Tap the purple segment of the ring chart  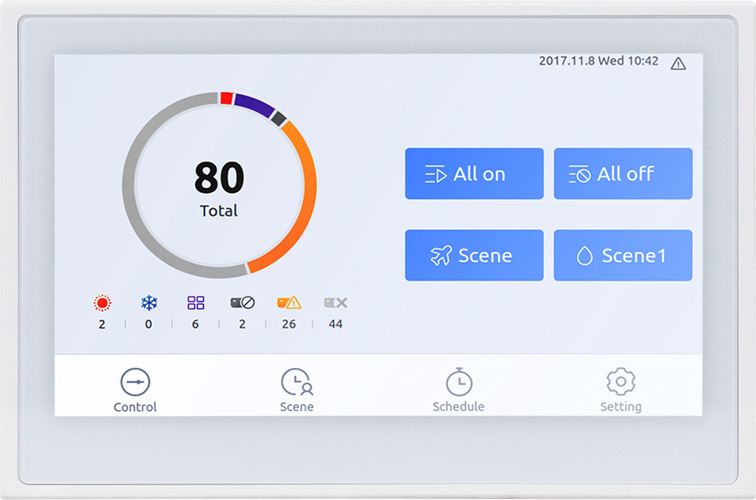pos(254,105)
